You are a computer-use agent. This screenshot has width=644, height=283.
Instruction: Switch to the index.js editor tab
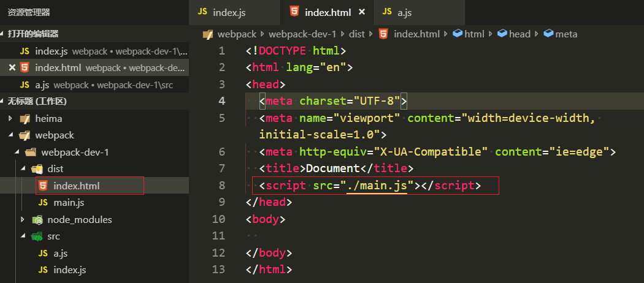pos(228,12)
